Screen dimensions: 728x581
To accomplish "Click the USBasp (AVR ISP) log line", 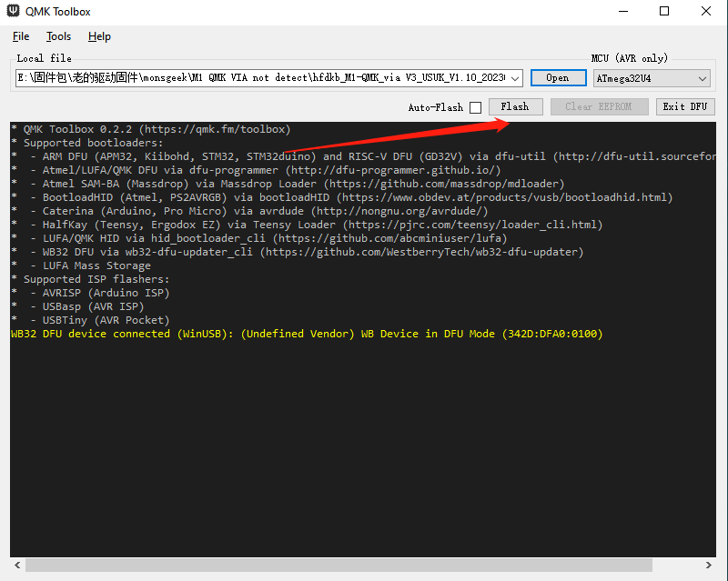I will tap(77, 306).
